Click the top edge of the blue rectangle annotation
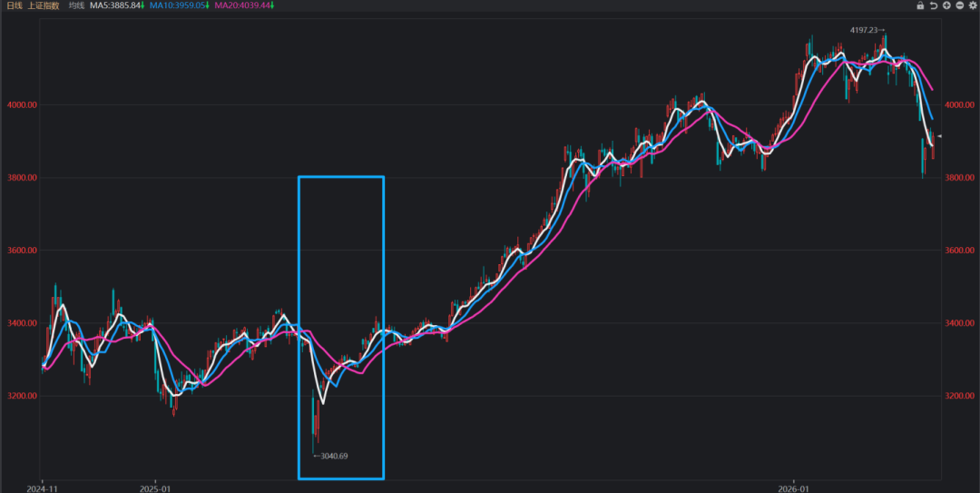The image size is (980, 493). coord(341,176)
